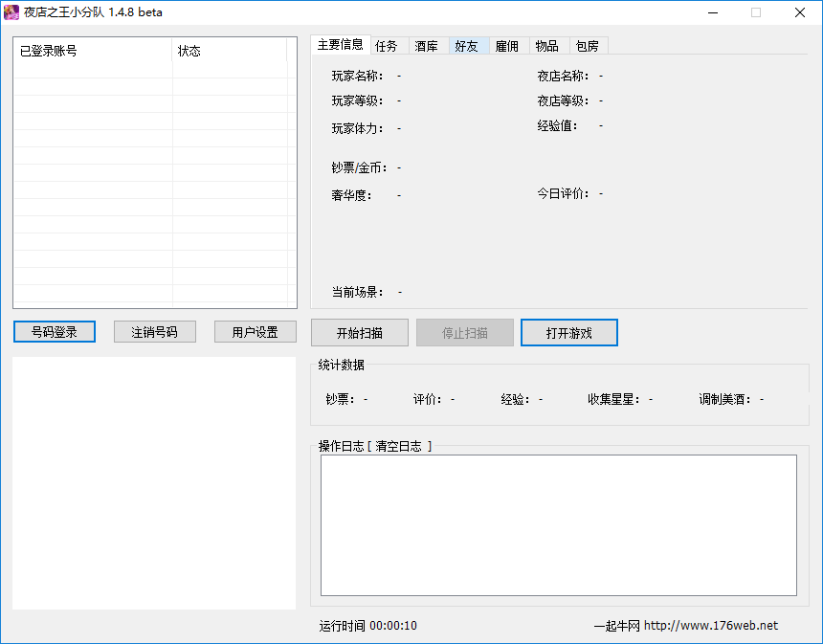Click the 号码登录 button
This screenshot has height=644, width=823.
55,332
